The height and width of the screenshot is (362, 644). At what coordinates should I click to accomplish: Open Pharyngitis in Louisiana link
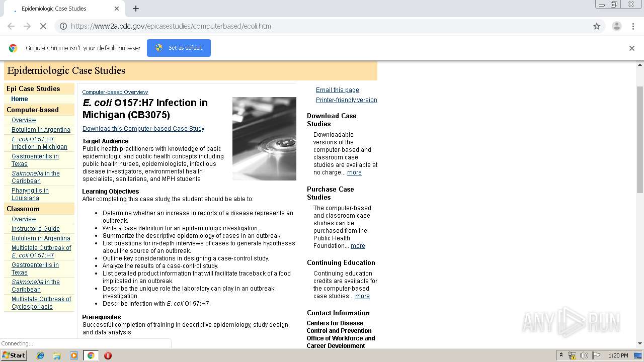pyautogui.click(x=30, y=195)
